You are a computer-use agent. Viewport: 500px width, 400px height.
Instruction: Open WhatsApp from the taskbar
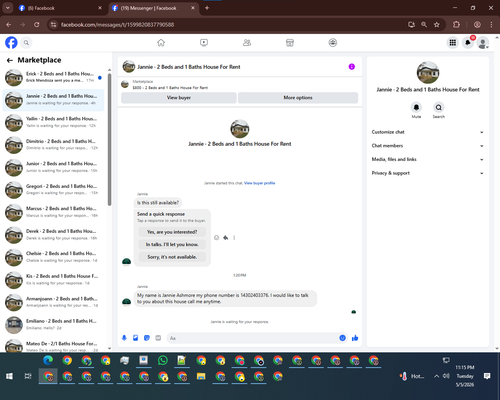(163, 360)
